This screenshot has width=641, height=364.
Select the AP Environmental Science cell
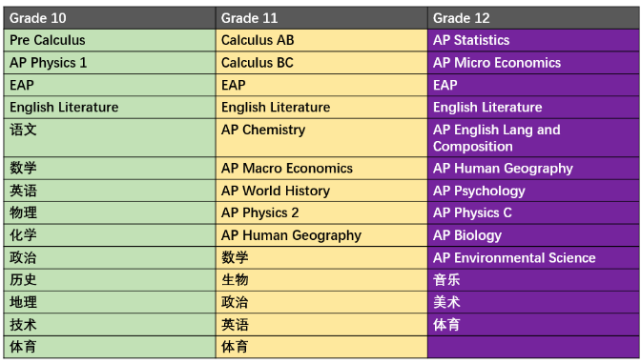[533, 258]
